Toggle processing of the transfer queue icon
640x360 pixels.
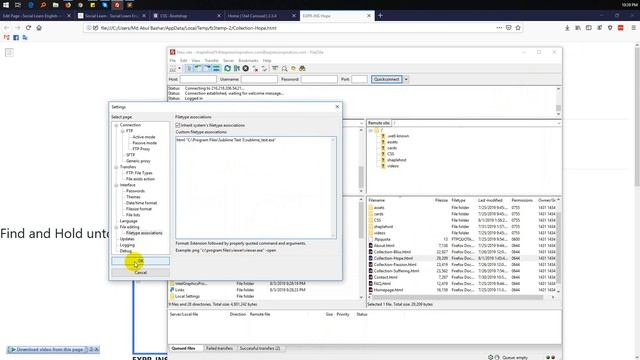point(237,69)
